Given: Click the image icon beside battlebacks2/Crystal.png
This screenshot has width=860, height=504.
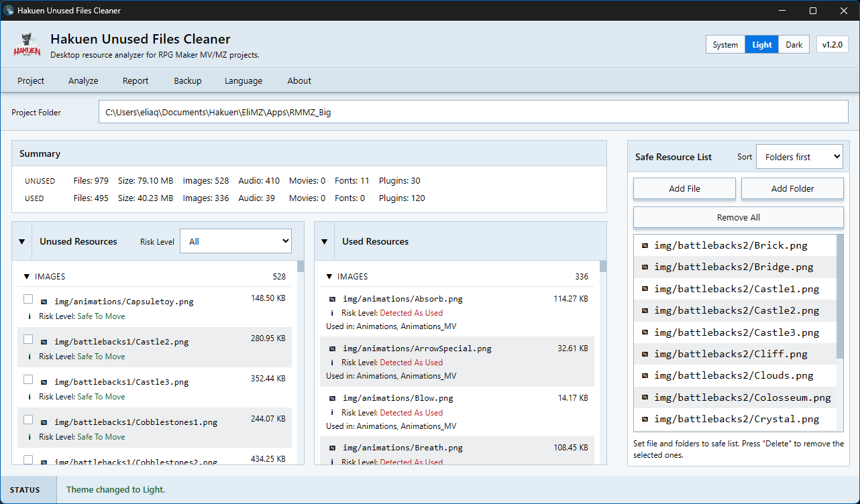Looking at the screenshot, I should [x=645, y=419].
